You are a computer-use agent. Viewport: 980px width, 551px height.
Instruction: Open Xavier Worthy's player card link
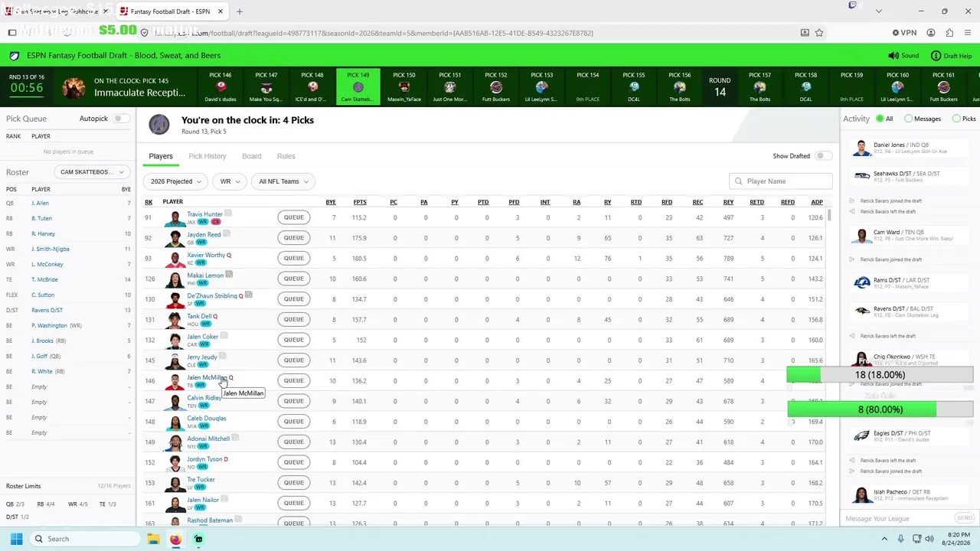(206, 255)
